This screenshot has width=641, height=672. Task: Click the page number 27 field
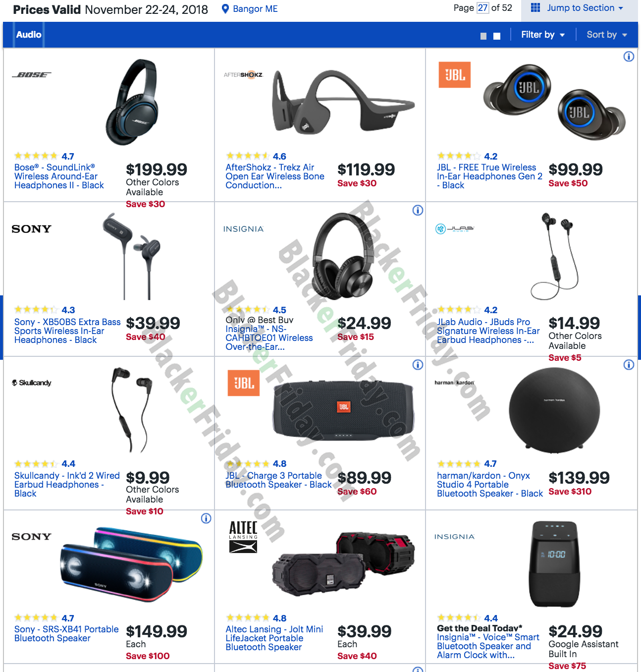point(482,8)
